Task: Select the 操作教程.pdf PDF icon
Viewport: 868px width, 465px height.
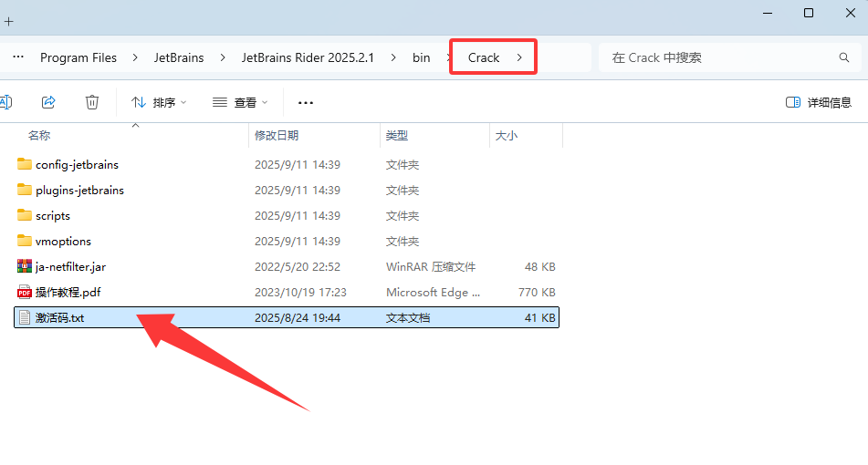Action: [x=25, y=292]
